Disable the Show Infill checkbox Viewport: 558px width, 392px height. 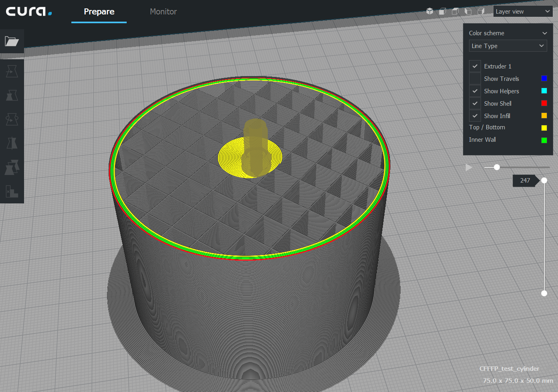click(475, 115)
